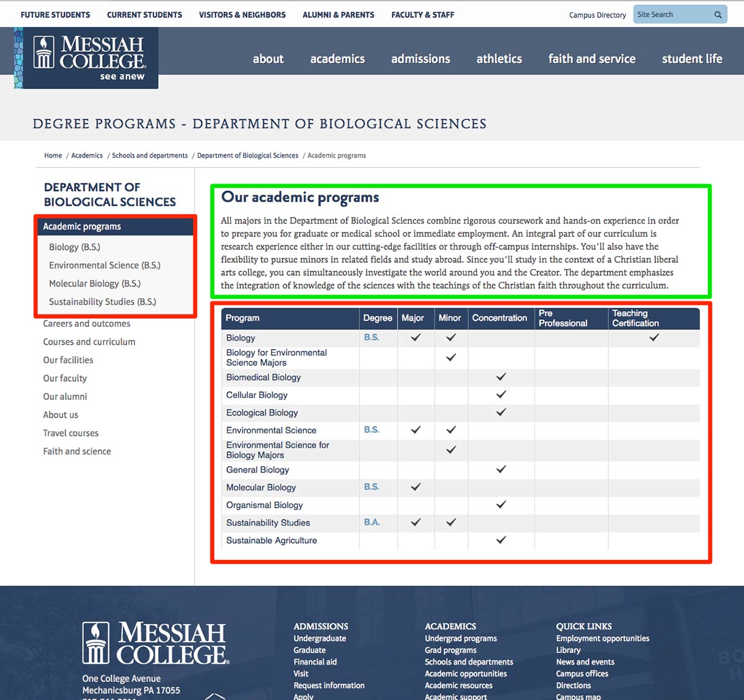Screen dimensions: 744x700
Task: Click the Concentration column header
Action: (501, 318)
